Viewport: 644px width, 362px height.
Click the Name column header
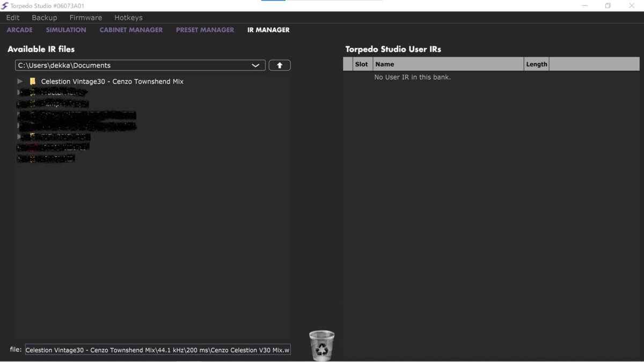coord(448,64)
